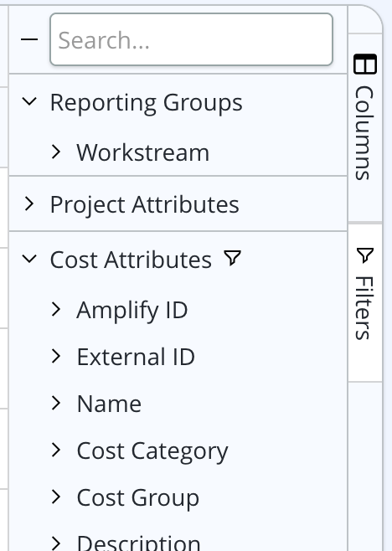Image resolution: width=392 pixels, height=551 pixels.
Task: Click the Columns panel grid icon
Action: pyautogui.click(x=365, y=64)
